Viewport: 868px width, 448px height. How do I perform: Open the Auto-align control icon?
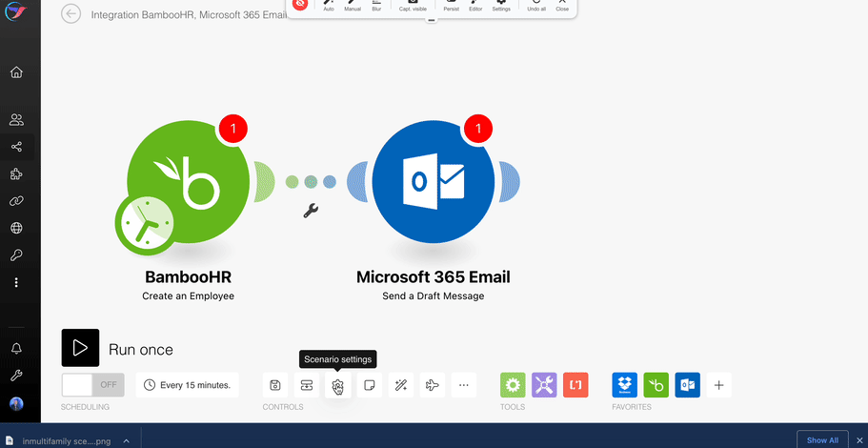click(307, 385)
